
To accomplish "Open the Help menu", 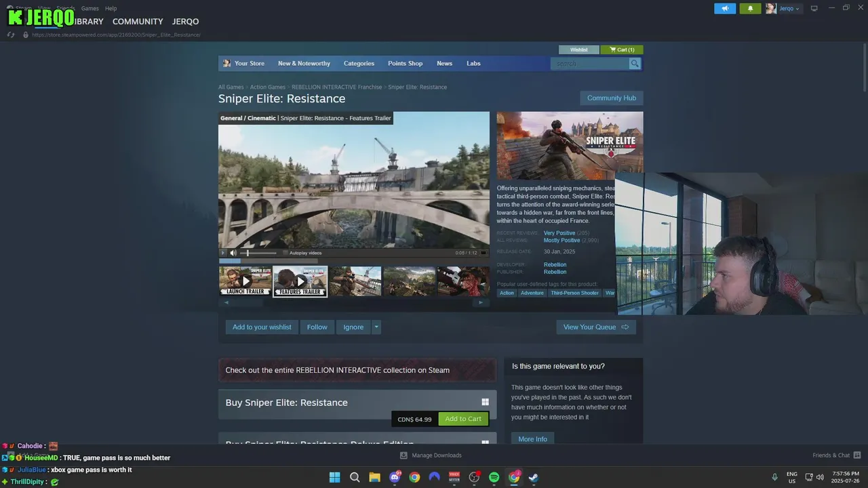I will pos(111,8).
